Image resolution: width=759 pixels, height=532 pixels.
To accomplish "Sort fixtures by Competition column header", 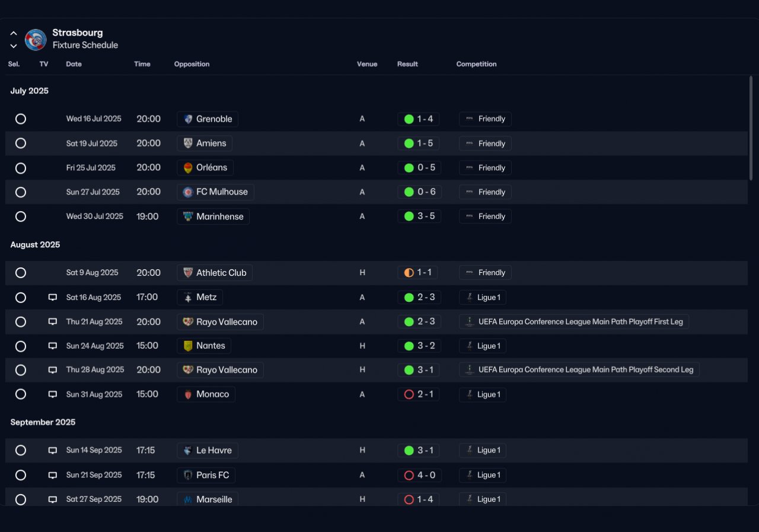I will 476,64.
